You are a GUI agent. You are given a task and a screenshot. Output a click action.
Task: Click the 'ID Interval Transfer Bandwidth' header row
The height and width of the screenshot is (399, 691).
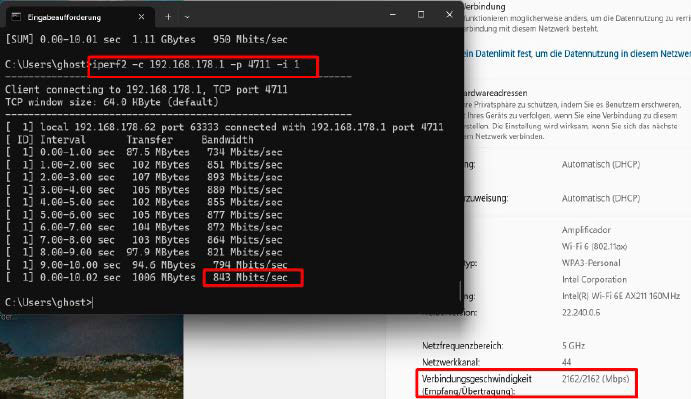pyautogui.click(x=130, y=140)
